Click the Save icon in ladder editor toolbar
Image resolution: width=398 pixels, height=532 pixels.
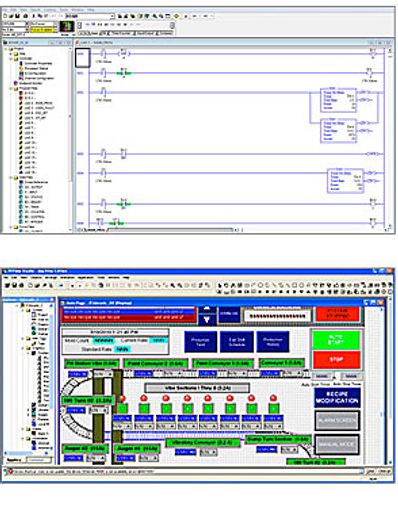(x=18, y=16)
